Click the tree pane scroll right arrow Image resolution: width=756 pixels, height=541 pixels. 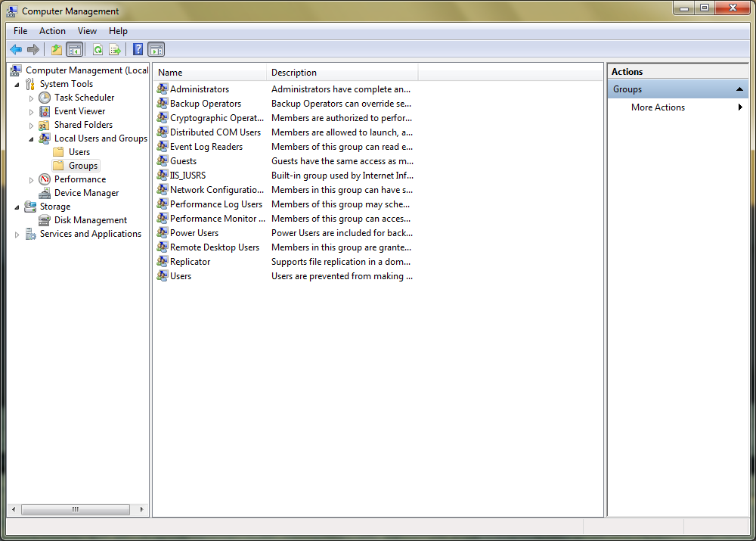click(141, 509)
